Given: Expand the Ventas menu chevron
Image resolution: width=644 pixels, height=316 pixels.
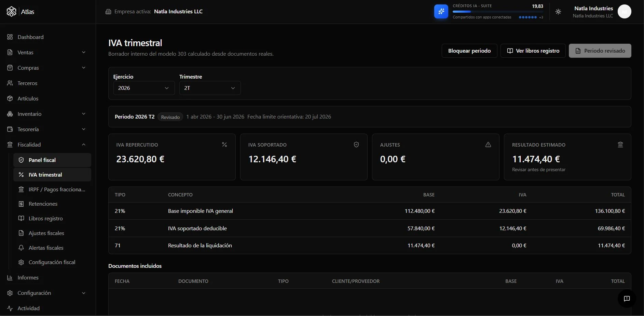Looking at the screenshot, I should coord(84,52).
